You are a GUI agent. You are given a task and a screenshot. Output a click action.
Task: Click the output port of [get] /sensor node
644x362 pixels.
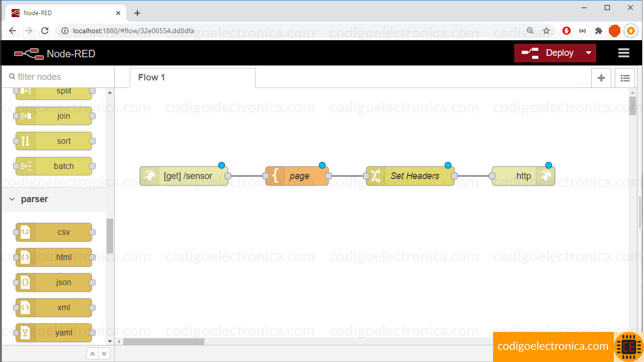pyautogui.click(x=228, y=176)
